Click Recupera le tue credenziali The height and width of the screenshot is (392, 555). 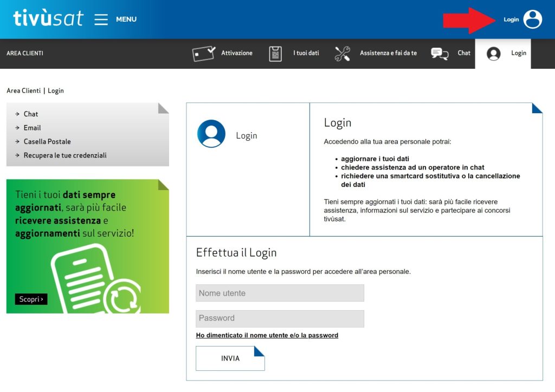coord(65,155)
